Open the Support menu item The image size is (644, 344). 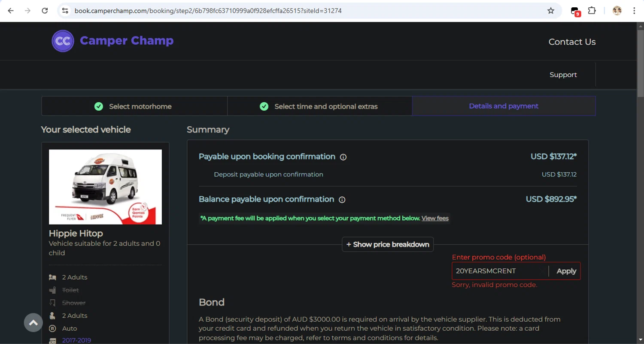pos(563,75)
